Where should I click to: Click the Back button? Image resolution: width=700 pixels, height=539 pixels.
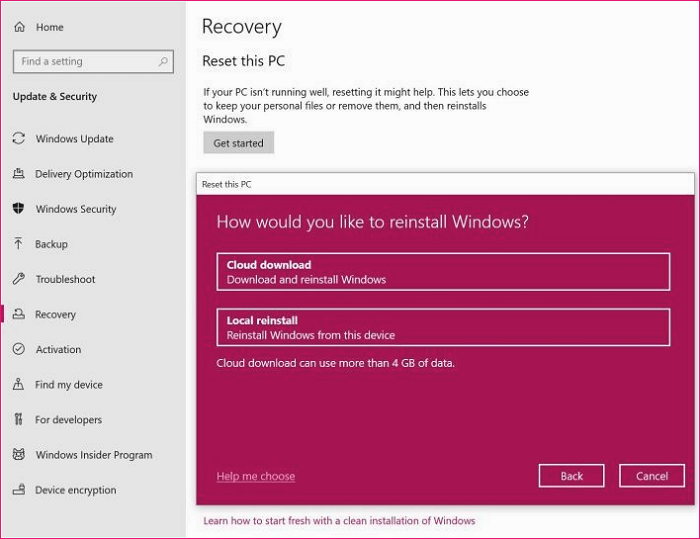tap(571, 476)
